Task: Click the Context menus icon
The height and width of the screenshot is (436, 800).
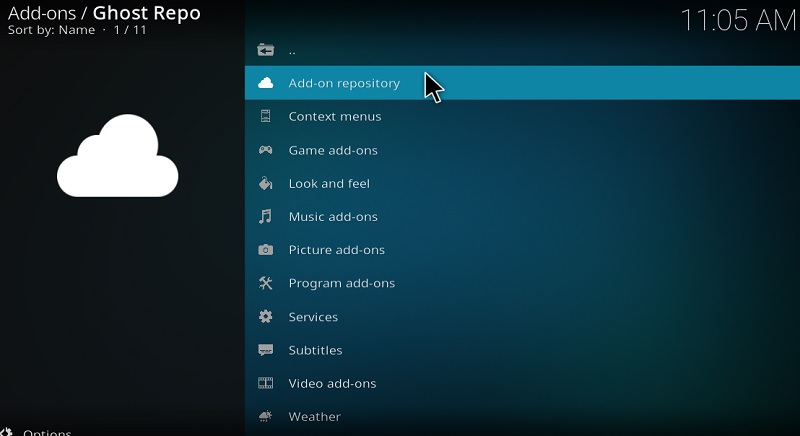Action: pyautogui.click(x=265, y=116)
